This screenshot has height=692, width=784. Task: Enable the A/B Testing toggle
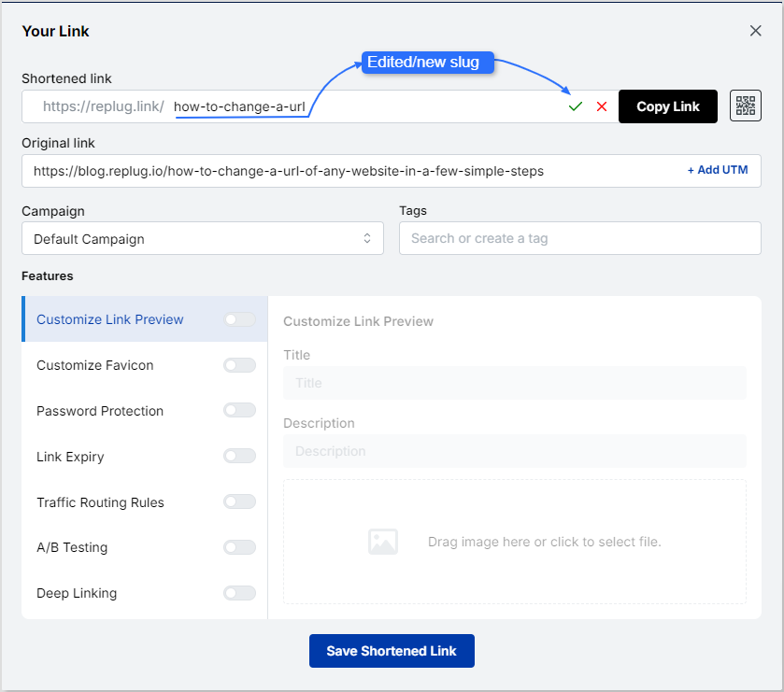coord(240,547)
